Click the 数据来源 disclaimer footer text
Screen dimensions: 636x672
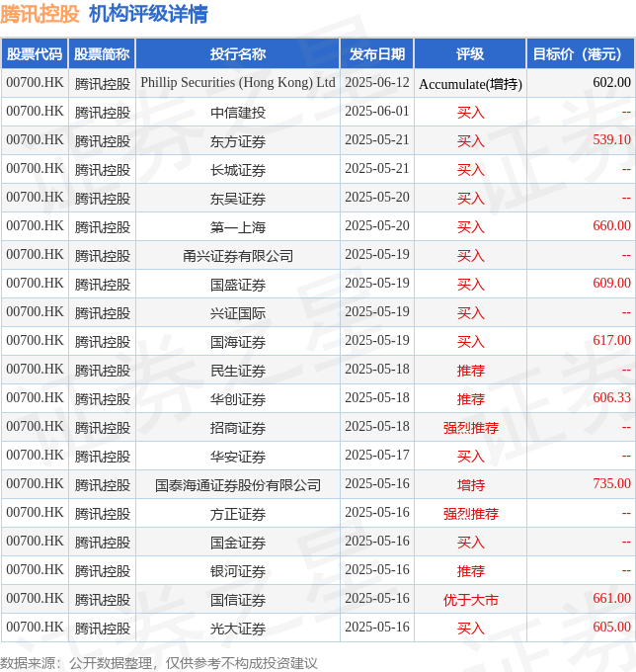(158, 663)
